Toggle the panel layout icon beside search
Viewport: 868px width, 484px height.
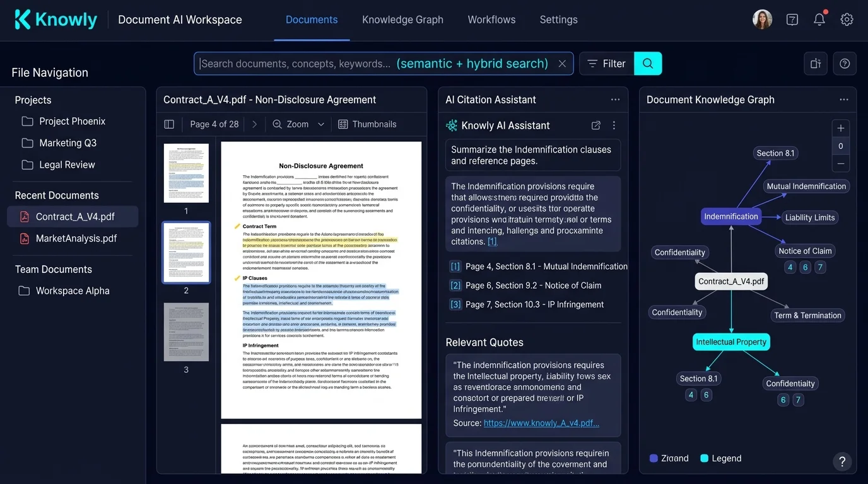(x=816, y=64)
